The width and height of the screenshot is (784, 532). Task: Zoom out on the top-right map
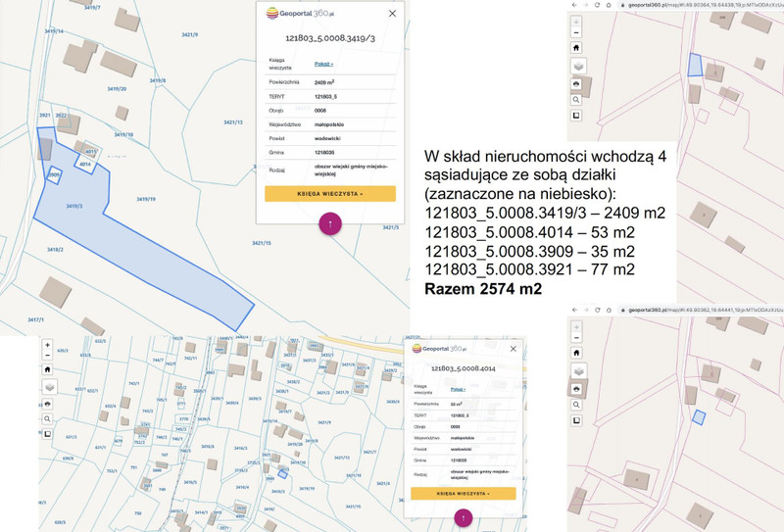(576, 31)
